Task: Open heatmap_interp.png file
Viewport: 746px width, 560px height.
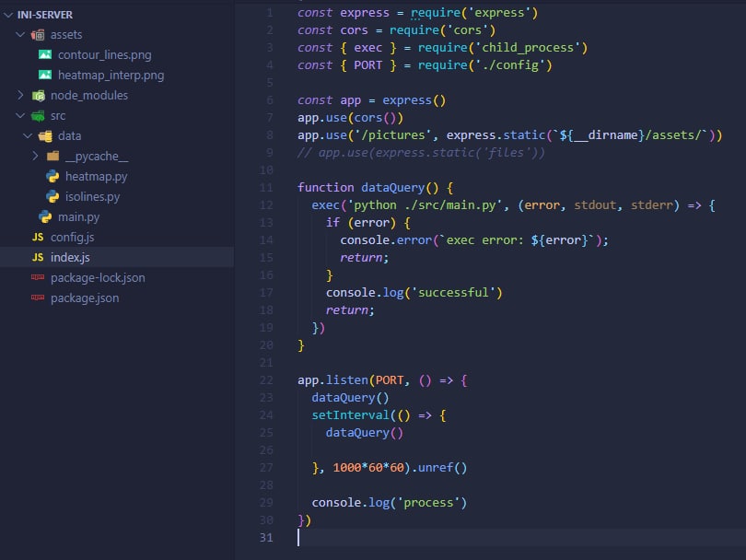Action: [x=111, y=76]
